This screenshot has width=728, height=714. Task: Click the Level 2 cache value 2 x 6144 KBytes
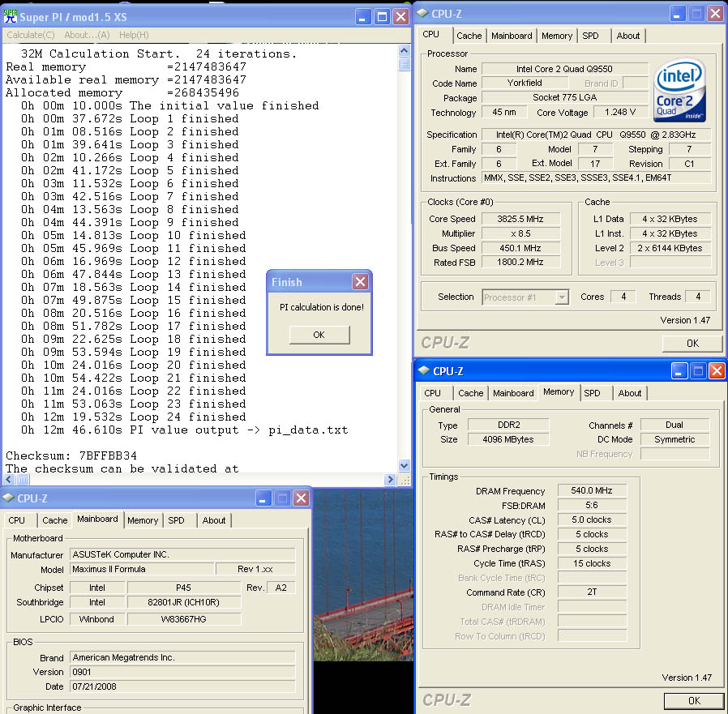[670, 248]
